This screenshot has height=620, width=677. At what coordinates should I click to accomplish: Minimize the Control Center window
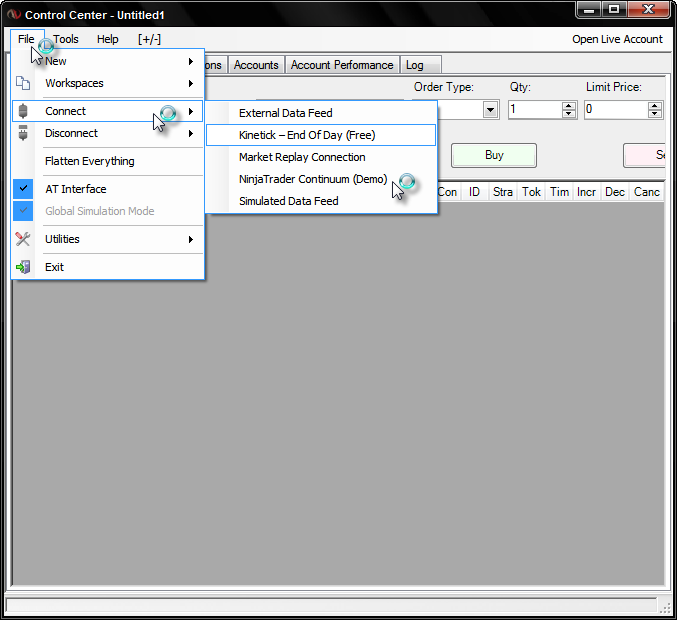click(x=589, y=9)
